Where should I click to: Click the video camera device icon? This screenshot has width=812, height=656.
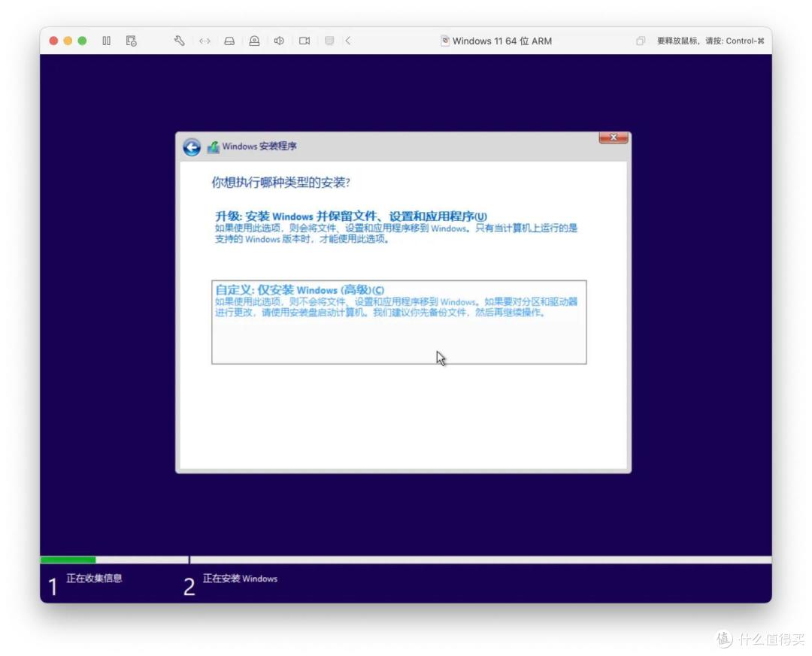click(x=304, y=41)
